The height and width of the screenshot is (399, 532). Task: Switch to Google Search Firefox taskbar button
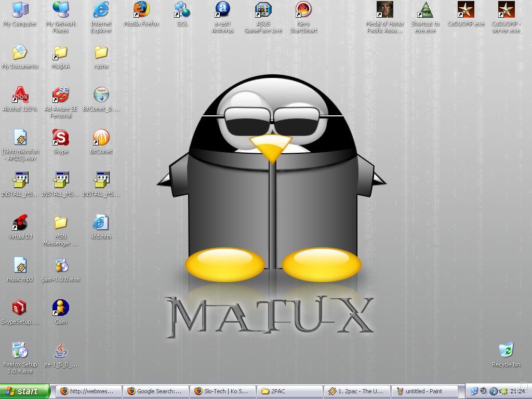[x=155, y=391]
